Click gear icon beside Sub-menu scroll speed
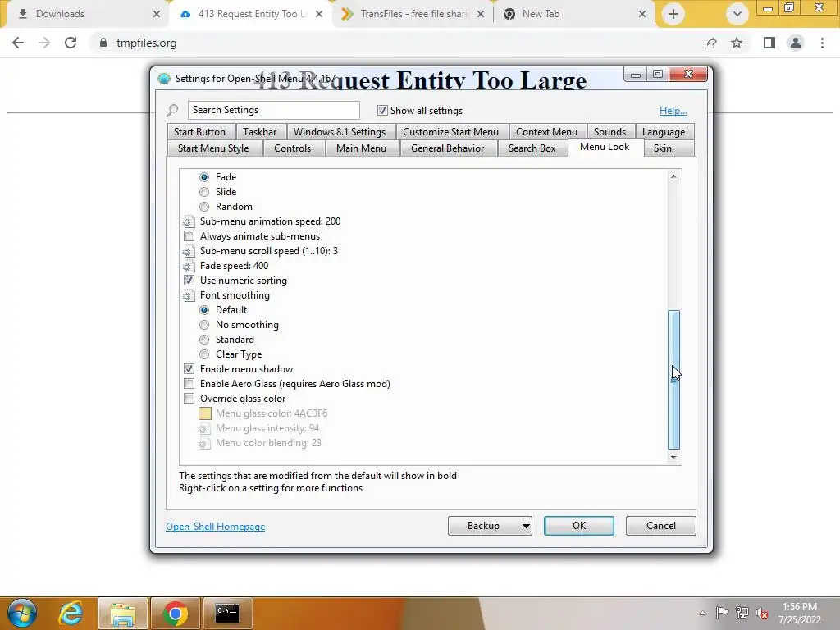This screenshot has width=840, height=630. pos(188,251)
